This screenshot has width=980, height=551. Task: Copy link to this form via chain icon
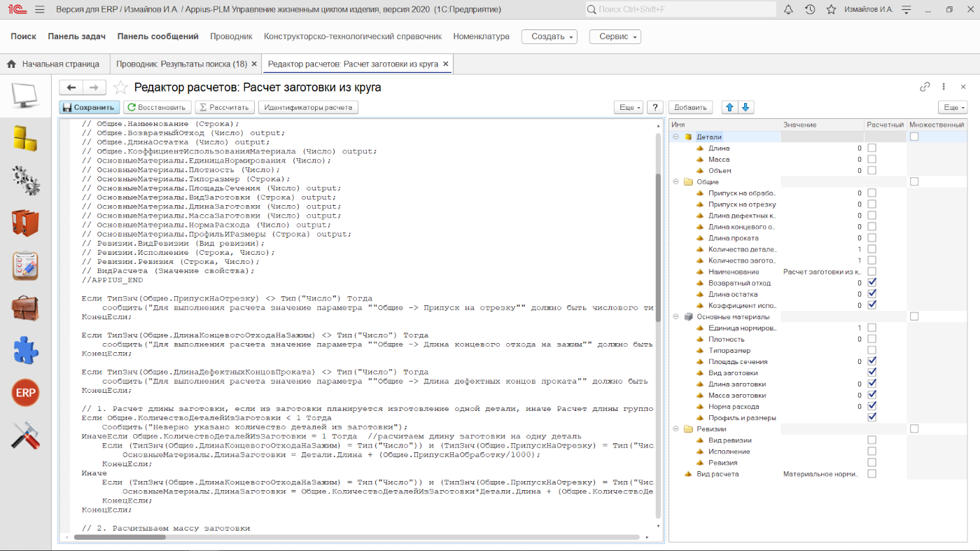[x=925, y=87]
